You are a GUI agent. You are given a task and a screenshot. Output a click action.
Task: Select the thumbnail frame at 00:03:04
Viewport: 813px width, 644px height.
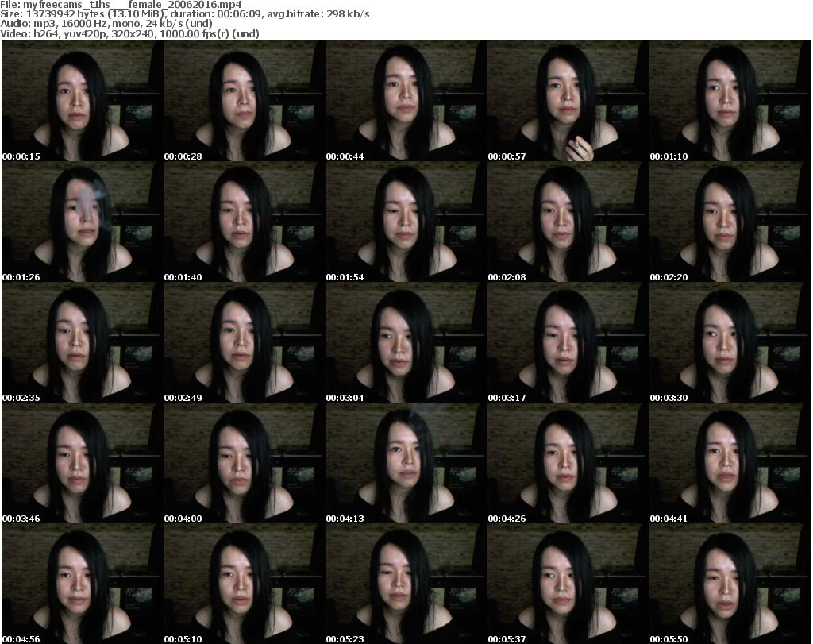pyautogui.click(x=406, y=343)
